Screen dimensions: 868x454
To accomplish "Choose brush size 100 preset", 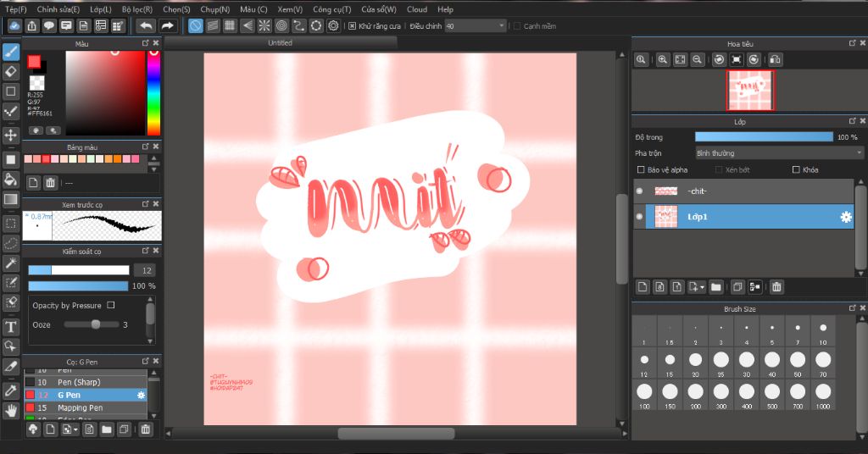I will coord(644,391).
